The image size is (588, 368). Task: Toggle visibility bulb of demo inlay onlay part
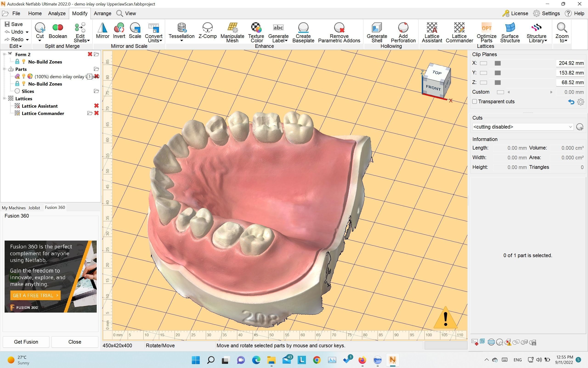(24, 76)
